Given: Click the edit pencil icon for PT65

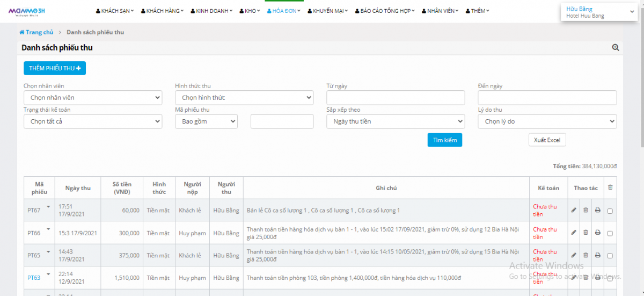Looking at the screenshot, I should [x=574, y=255].
